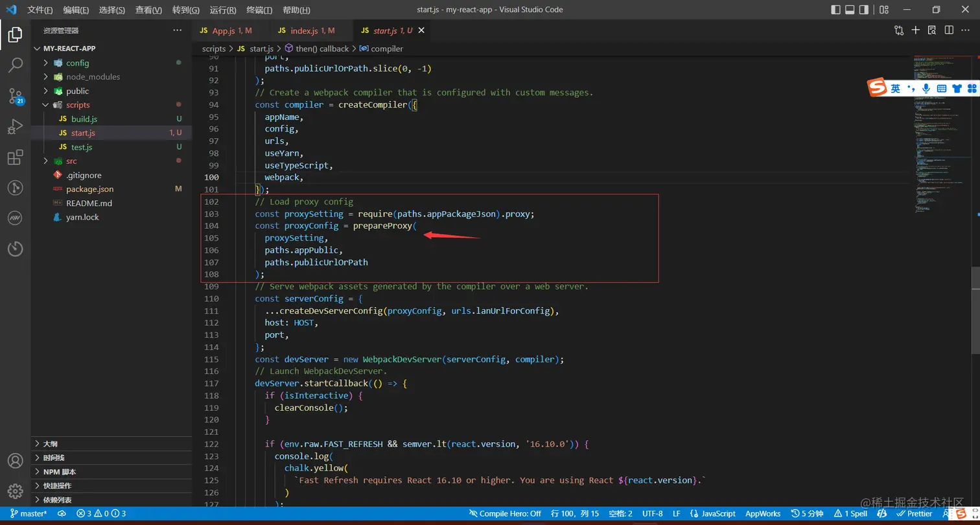Screen dimensions: 980x525
Task: Click errors and warnings status indicator
Action: (101, 513)
